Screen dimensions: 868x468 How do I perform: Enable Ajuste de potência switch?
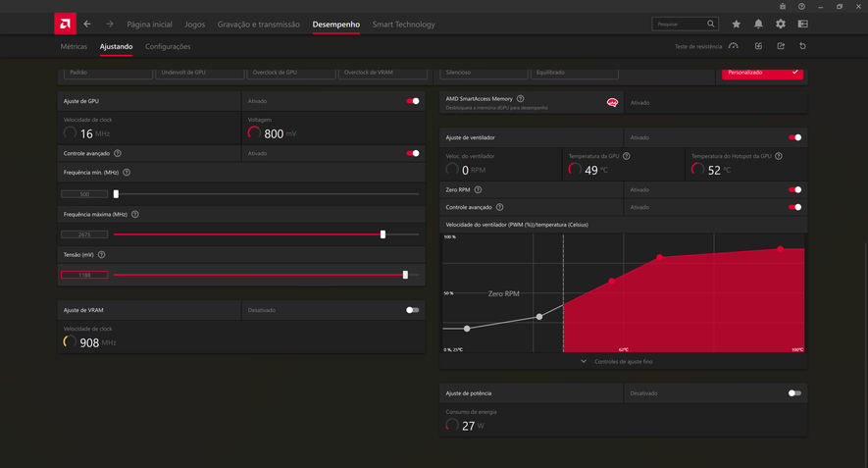pos(794,393)
